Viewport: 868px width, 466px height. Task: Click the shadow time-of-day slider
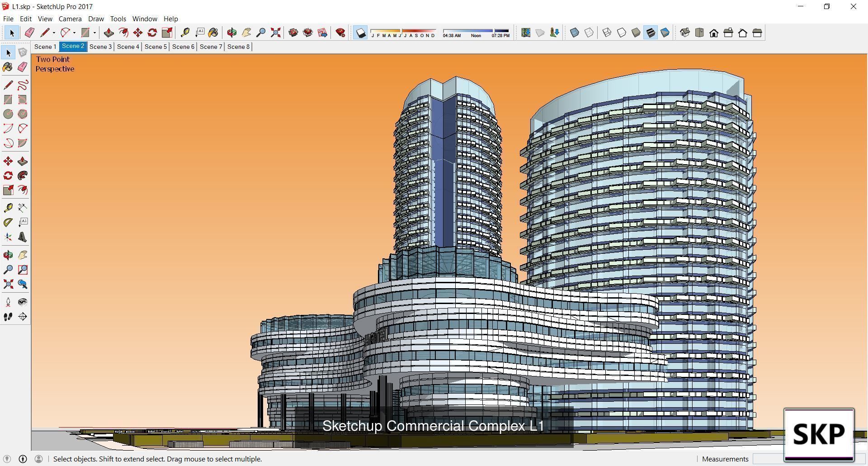pos(476,33)
